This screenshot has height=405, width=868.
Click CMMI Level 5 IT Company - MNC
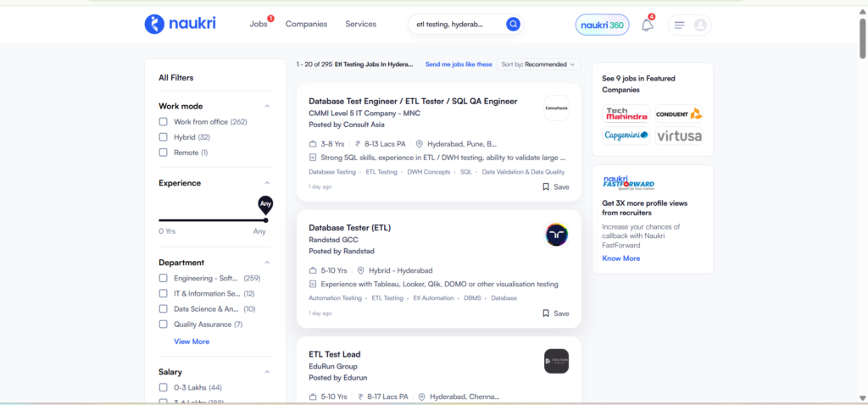pyautogui.click(x=364, y=113)
